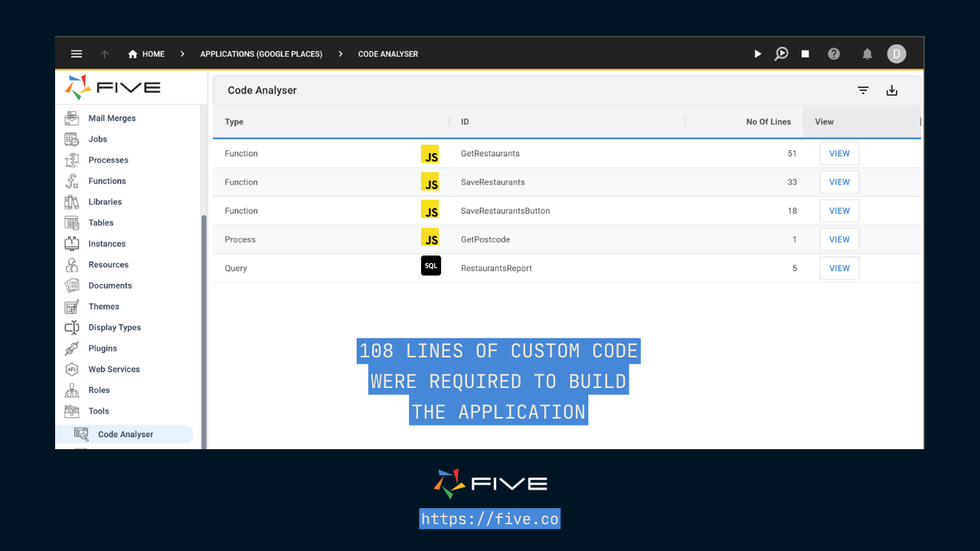The image size is (980, 551).
Task: Click the filter icon in Code Analyser header
Action: tap(863, 90)
